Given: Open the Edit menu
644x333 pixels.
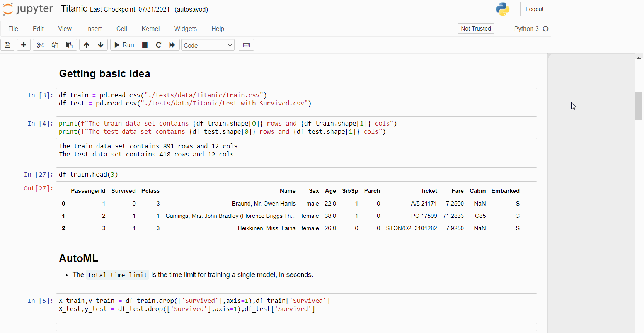Looking at the screenshot, I should pos(38,29).
